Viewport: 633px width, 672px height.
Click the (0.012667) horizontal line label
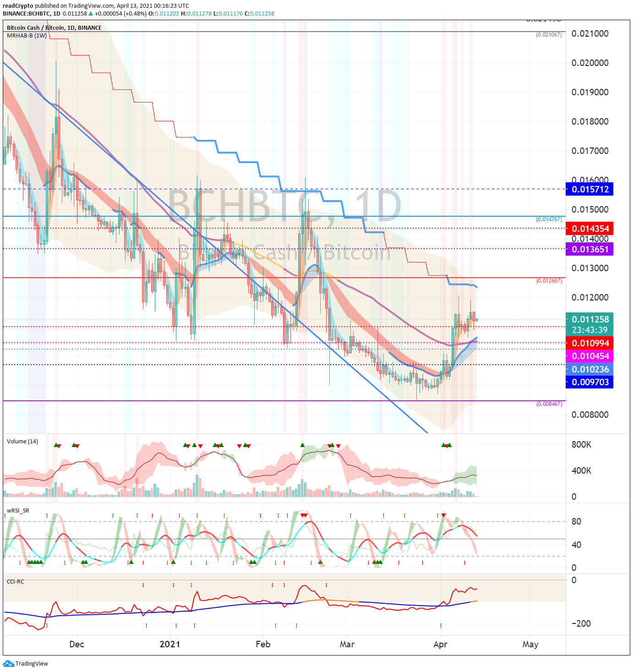(x=549, y=281)
